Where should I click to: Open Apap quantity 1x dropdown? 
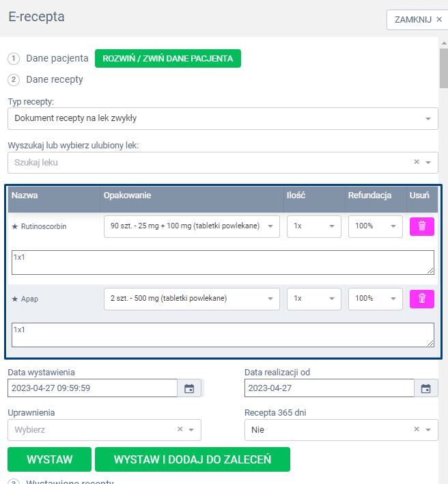[313, 299]
